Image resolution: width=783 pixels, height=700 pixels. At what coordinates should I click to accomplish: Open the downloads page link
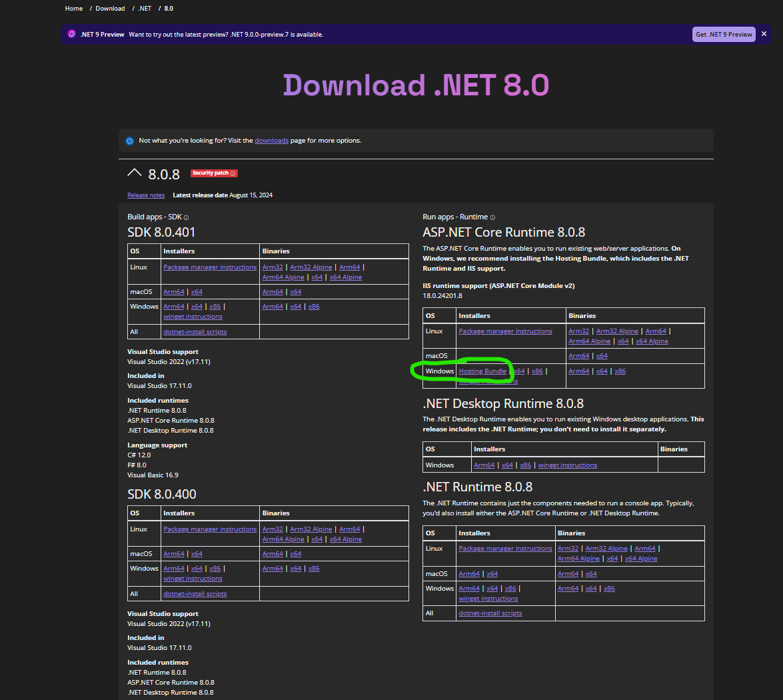pyautogui.click(x=271, y=141)
